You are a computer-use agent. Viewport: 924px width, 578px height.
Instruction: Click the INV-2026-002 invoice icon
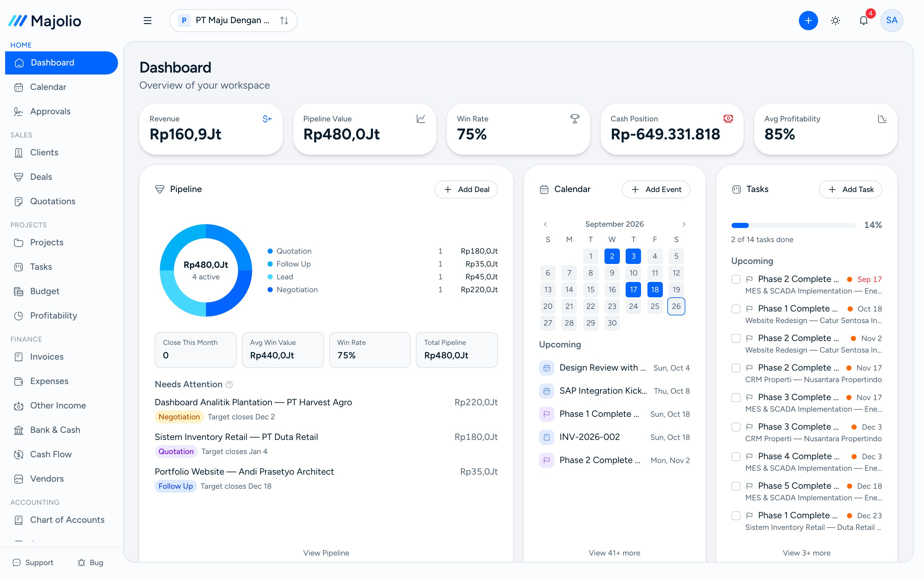click(x=546, y=437)
